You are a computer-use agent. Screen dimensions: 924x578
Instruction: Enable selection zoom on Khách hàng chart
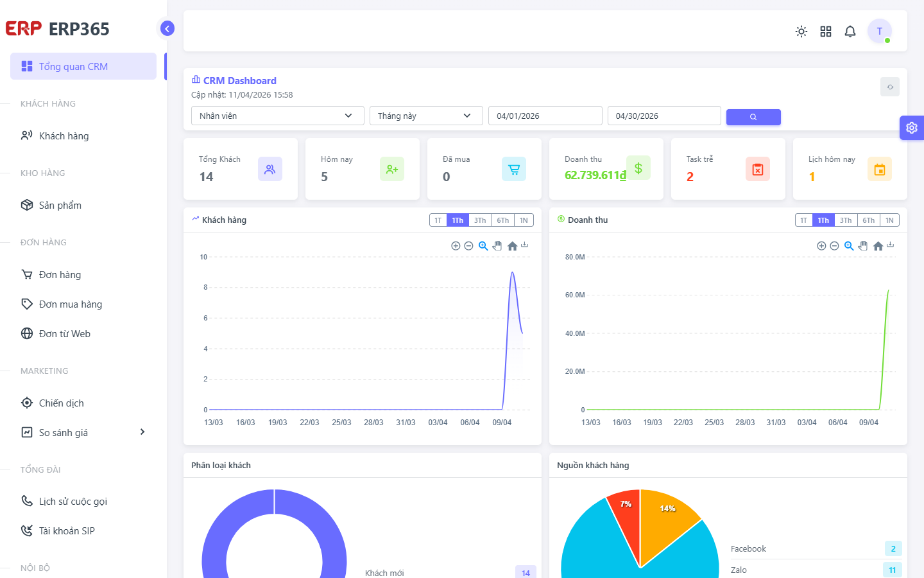483,246
